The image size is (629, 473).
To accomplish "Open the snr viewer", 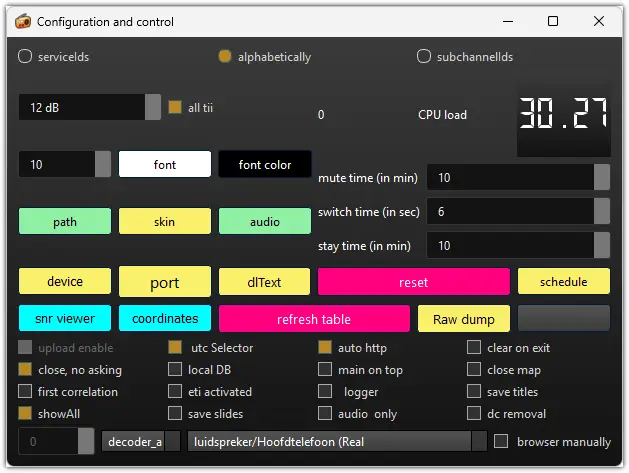I will click(x=65, y=319).
